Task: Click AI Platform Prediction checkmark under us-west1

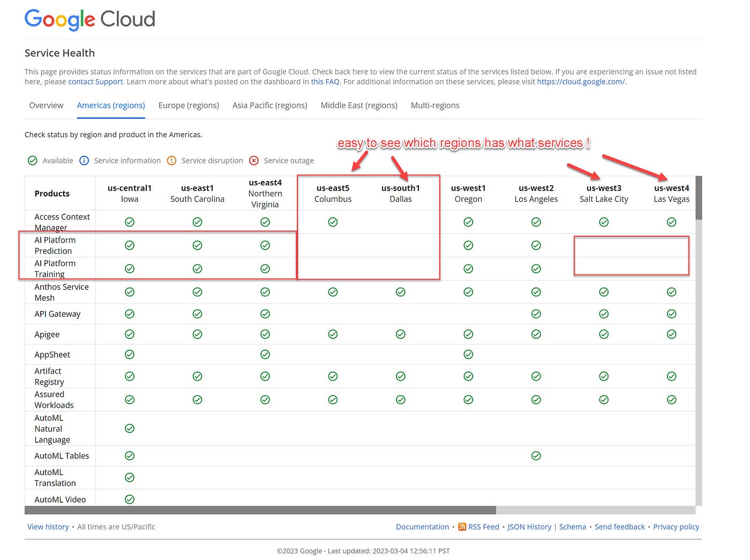Action: point(468,245)
